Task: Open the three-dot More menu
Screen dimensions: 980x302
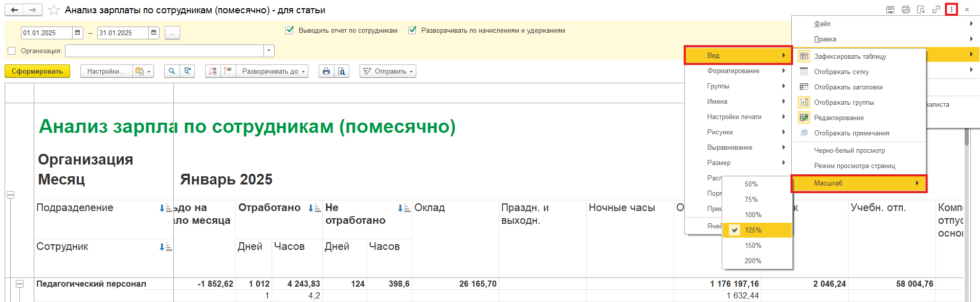Action: [x=951, y=10]
